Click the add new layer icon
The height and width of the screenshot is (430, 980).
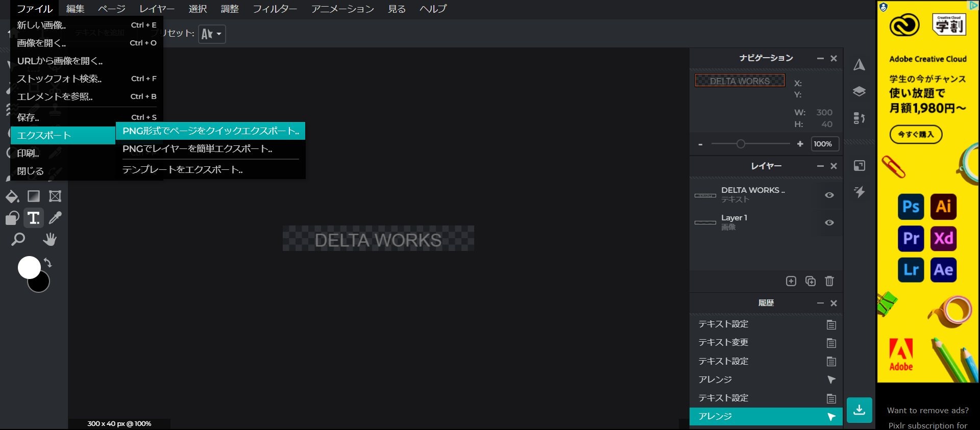[791, 281]
